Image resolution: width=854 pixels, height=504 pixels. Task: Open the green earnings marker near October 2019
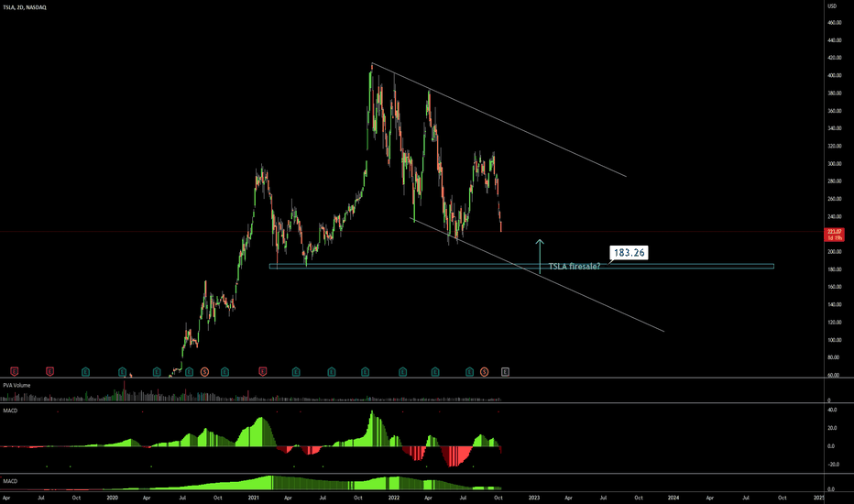[85, 372]
